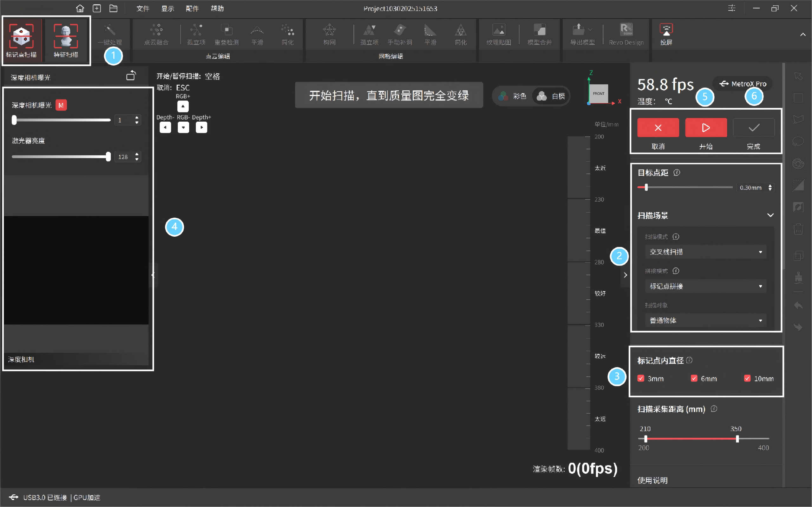Toggle the 6mm marker diameter checkbox
The image size is (812, 507).
pyautogui.click(x=694, y=378)
